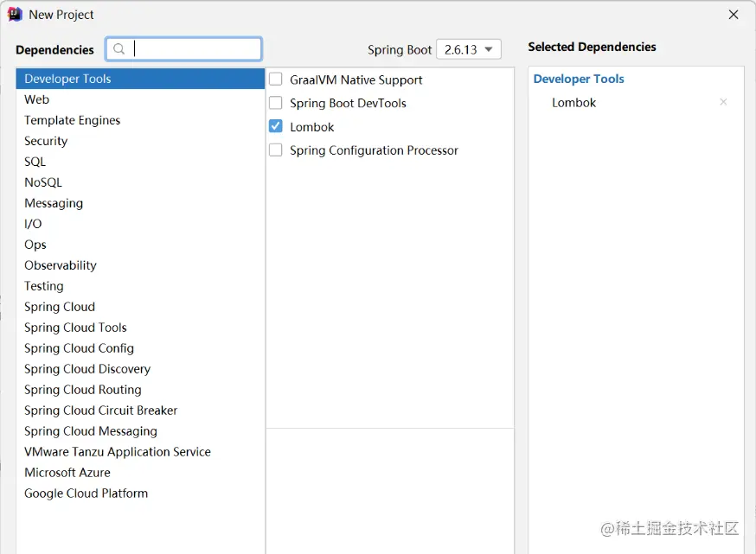Click Developer Tools heading in Selected Dependencies
Image resolution: width=756 pixels, height=554 pixels.
click(x=579, y=79)
